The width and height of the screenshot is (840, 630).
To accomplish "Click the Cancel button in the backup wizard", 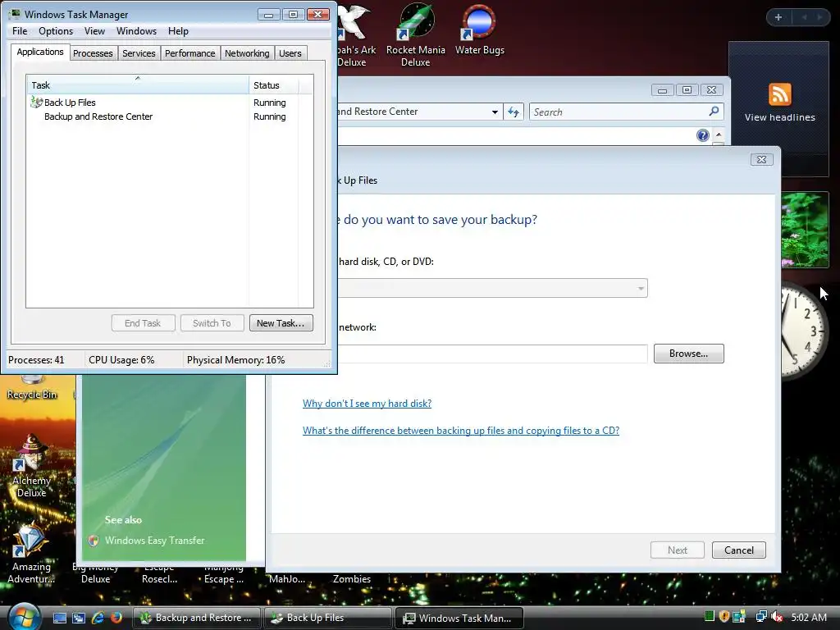I will pos(739,550).
